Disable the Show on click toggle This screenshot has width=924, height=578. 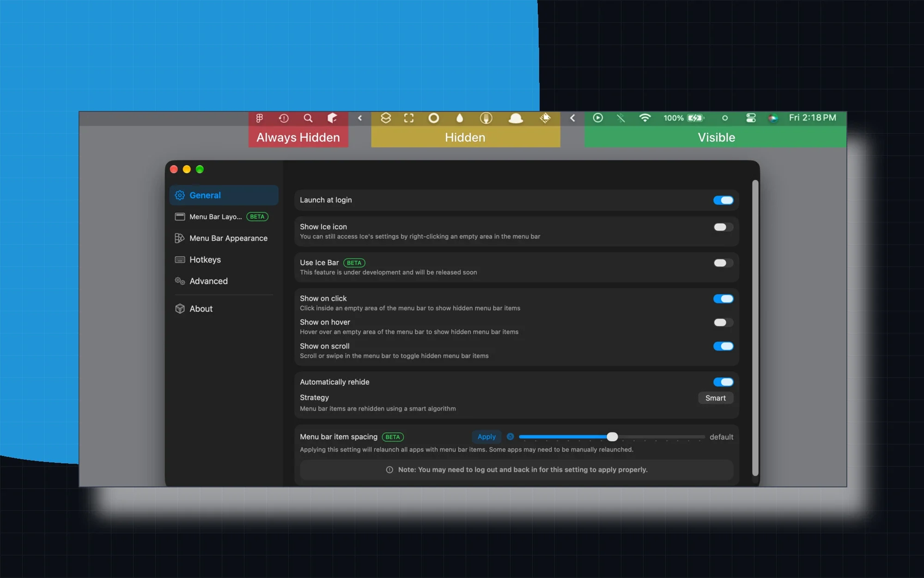pyautogui.click(x=723, y=299)
